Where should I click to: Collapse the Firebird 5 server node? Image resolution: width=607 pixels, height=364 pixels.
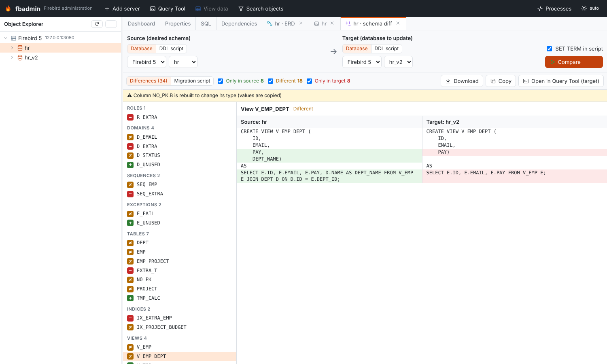6,38
